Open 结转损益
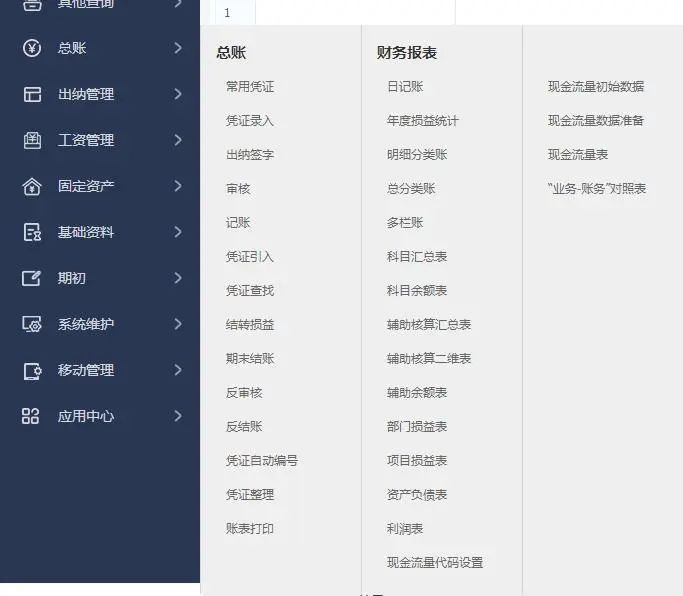The height and width of the screenshot is (596, 683). (x=250, y=325)
